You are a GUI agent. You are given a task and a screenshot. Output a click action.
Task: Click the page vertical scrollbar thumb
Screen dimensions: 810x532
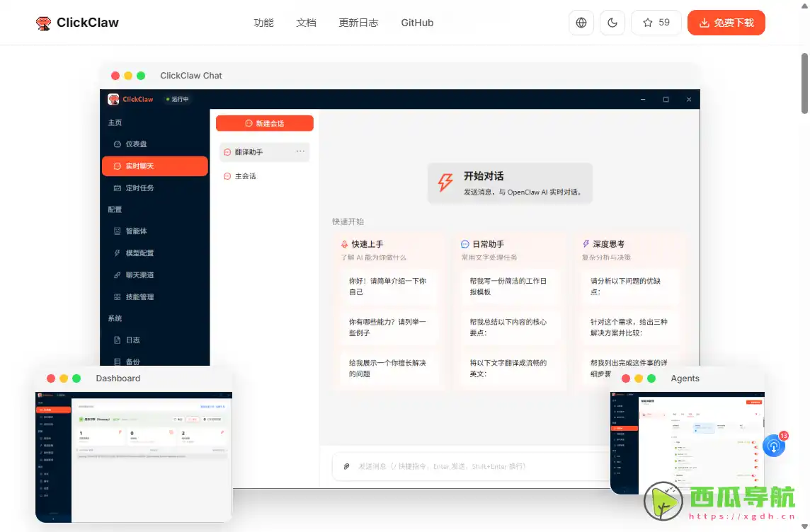[804, 83]
